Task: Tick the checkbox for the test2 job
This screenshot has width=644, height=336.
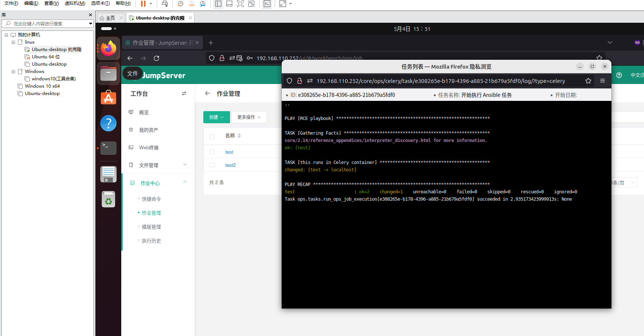Action: click(212, 165)
